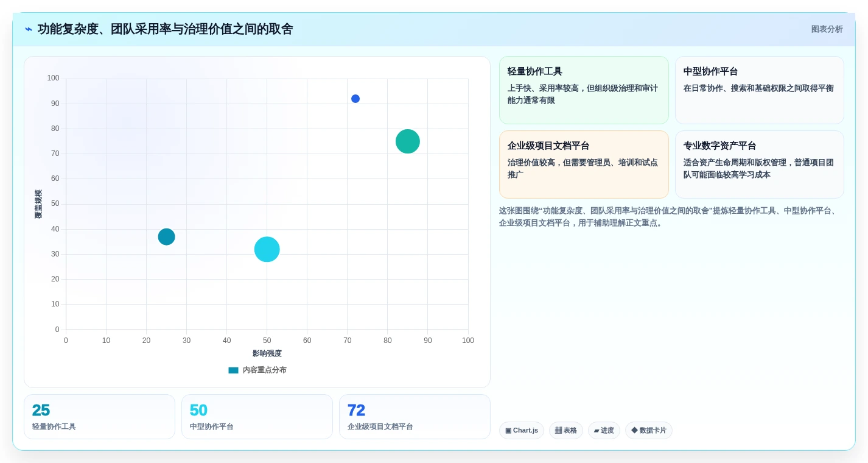This screenshot has width=868, height=463.
Task: Toggle the 内容重点分布 legend swatch
Action: coord(233,370)
